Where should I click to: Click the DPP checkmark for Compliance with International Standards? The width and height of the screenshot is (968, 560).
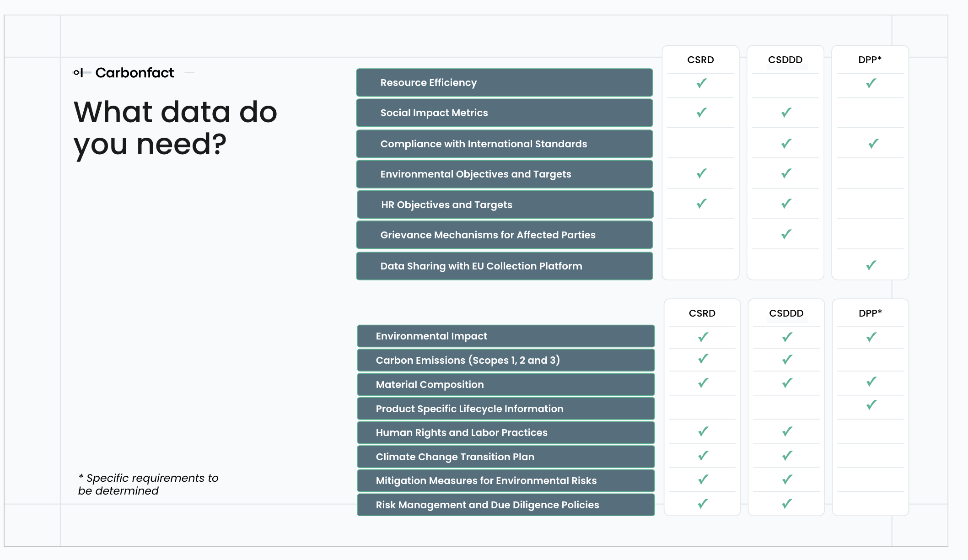[x=873, y=144]
